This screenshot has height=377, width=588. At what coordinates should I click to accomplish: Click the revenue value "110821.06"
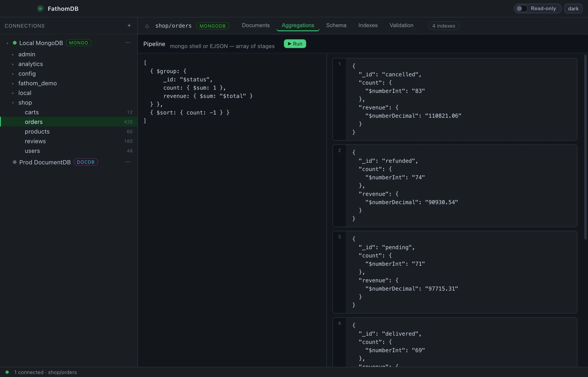tap(443, 116)
